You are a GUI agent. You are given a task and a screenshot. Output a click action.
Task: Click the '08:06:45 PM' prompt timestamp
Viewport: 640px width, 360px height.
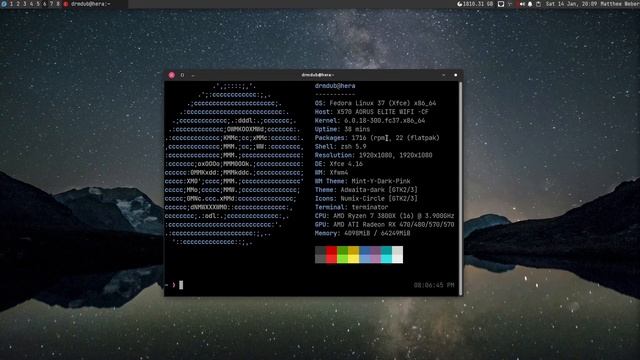[x=434, y=285]
